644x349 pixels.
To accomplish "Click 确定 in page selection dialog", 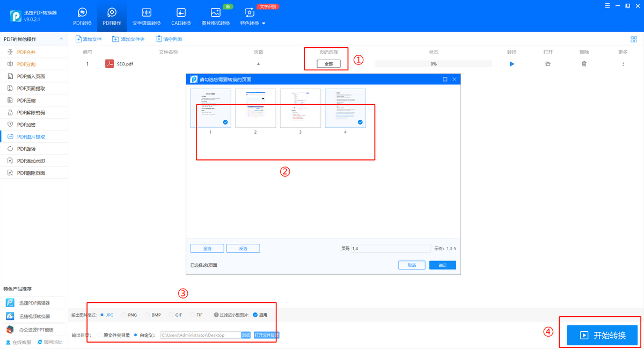I will coord(443,265).
